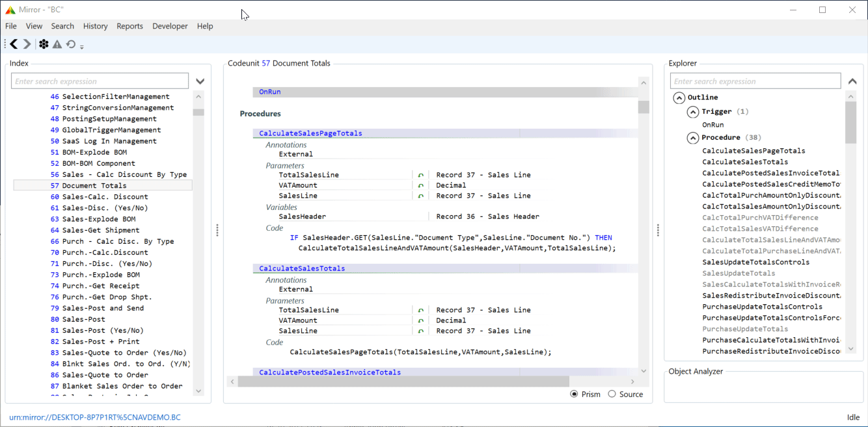Click the Explorer outline vertical scrollbar thumb
The image size is (868, 427).
(x=850, y=123)
